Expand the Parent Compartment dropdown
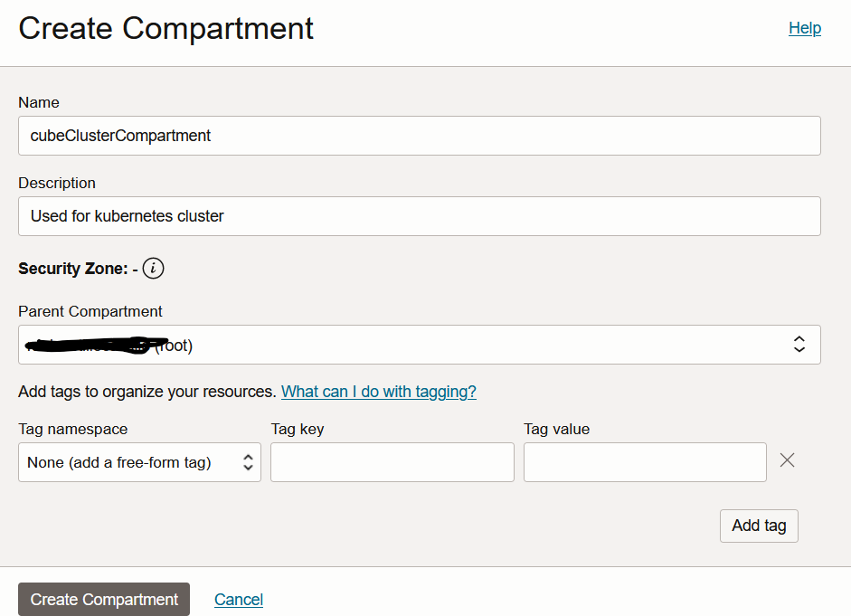Viewport: 851px width, 616px height. point(419,345)
